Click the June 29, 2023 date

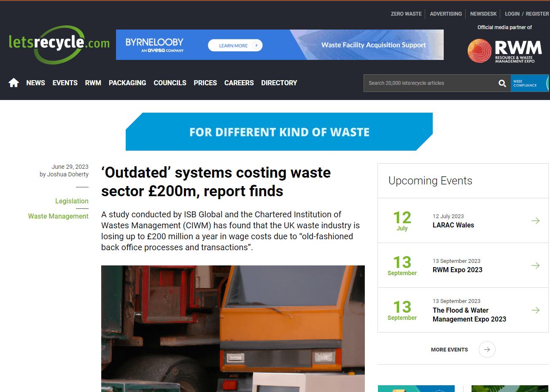70,167
